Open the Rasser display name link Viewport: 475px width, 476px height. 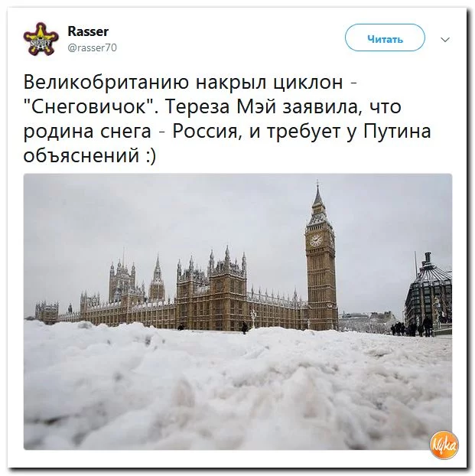click(88, 31)
